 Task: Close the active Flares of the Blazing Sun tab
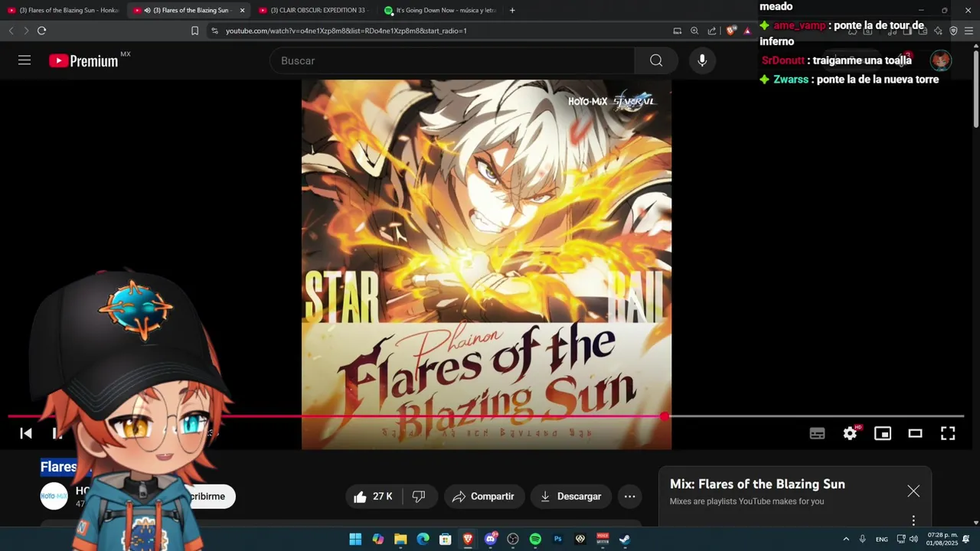click(242, 10)
